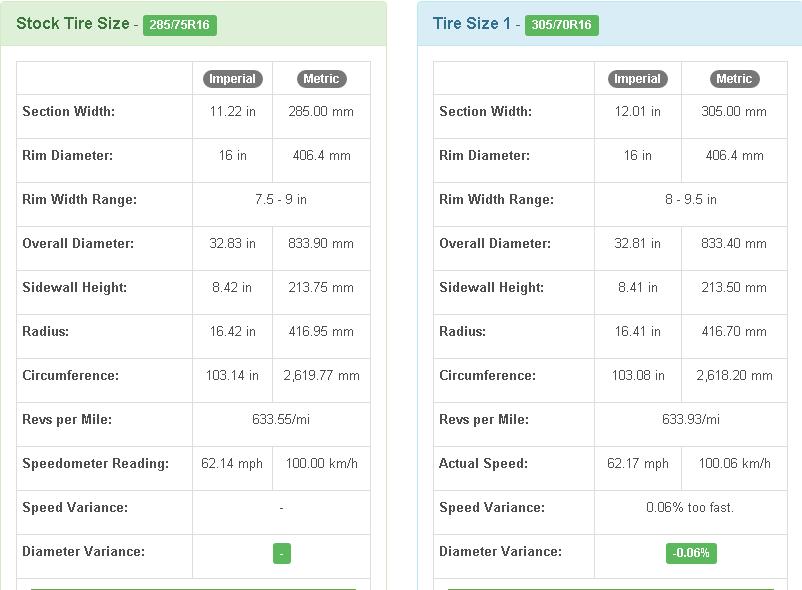Click the Metric badge in Stock Tire table
Screen dimensions: 802x590
point(321,79)
